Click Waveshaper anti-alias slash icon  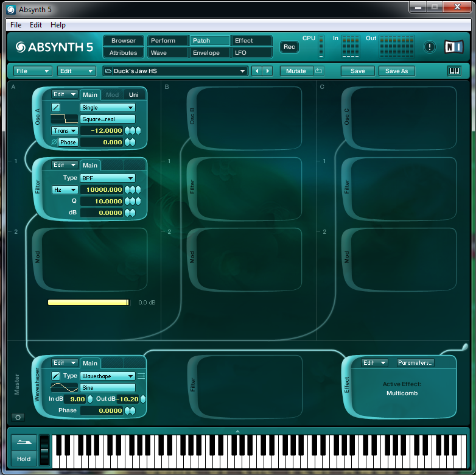click(55, 376)
